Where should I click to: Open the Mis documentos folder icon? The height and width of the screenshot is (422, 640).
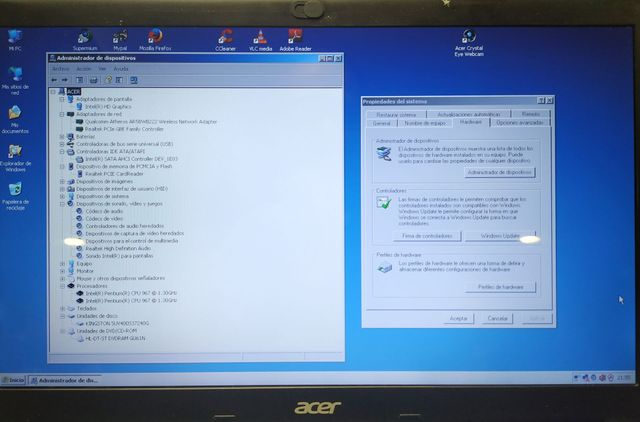point(15,120)
